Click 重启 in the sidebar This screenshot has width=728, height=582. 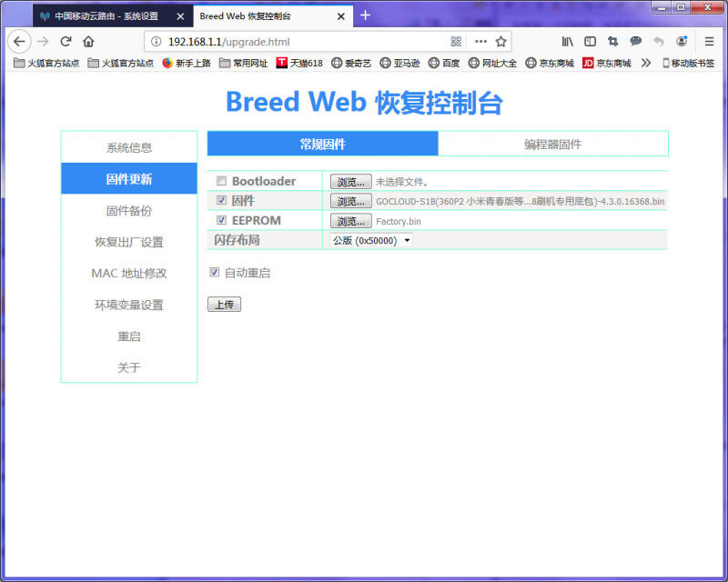(x=129, y=336)
